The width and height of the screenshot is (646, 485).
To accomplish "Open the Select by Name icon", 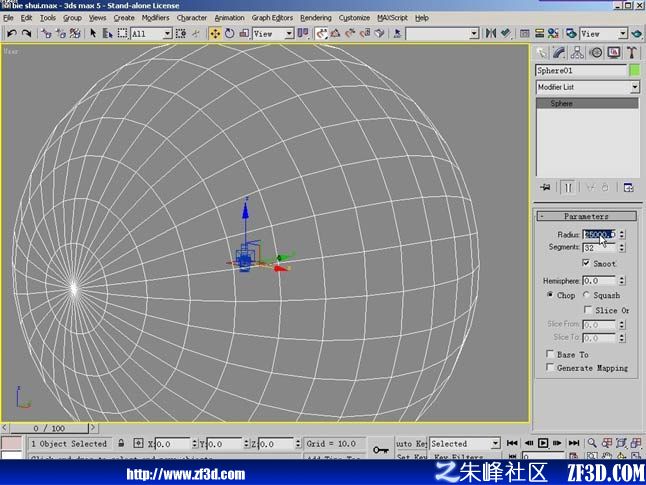I will (x=108, y=33).
